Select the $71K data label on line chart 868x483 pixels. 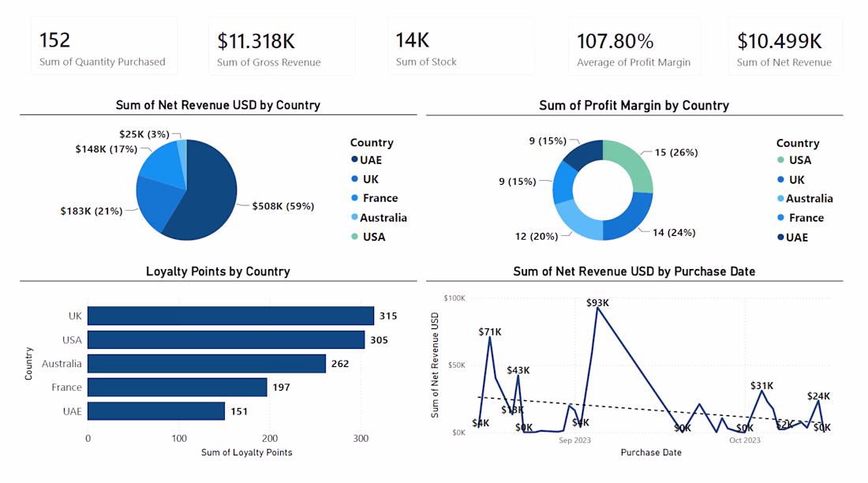[490, 331]
